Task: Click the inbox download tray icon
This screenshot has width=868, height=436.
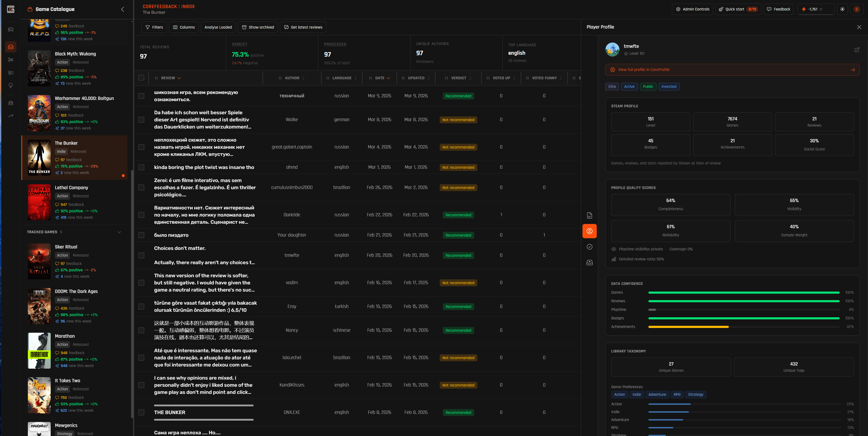Action: tap(589, 263)
